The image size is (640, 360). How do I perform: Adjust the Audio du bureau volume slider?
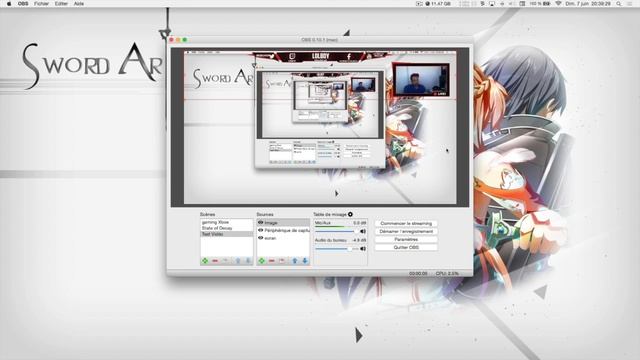[336, 249]
